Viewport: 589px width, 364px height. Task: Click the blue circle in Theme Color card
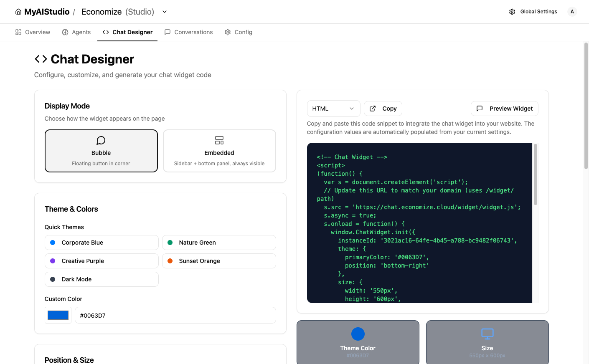click(358, 334)
